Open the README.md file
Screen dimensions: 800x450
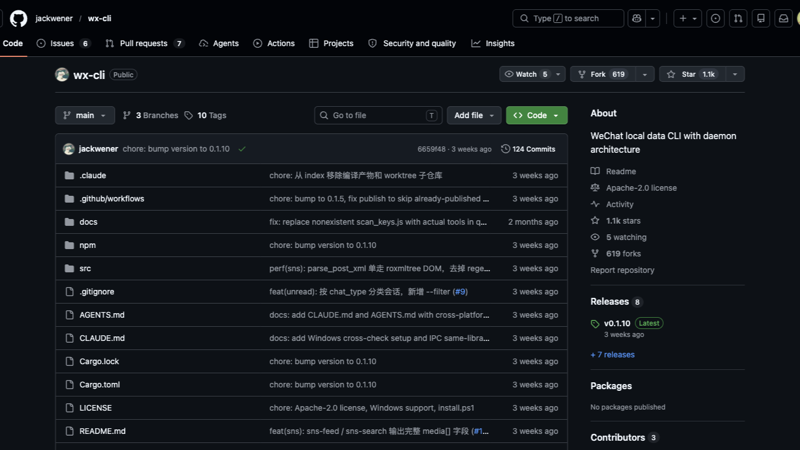[x=102, y=431]
